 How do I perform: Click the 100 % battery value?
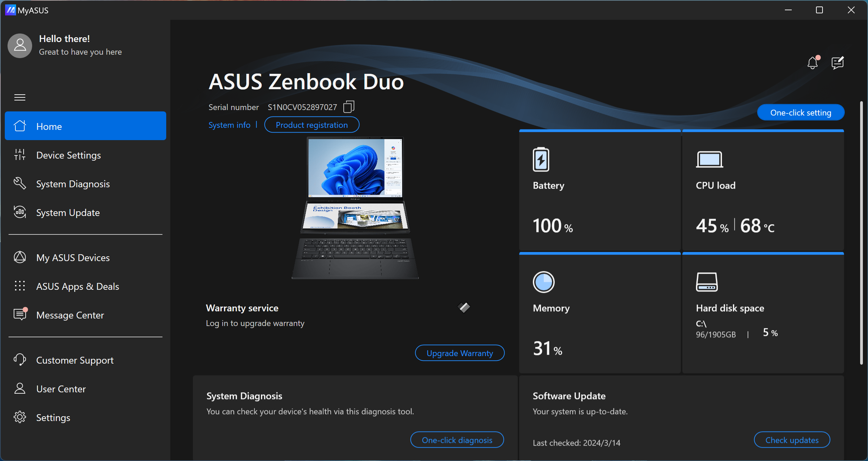[x=553, y=226]
